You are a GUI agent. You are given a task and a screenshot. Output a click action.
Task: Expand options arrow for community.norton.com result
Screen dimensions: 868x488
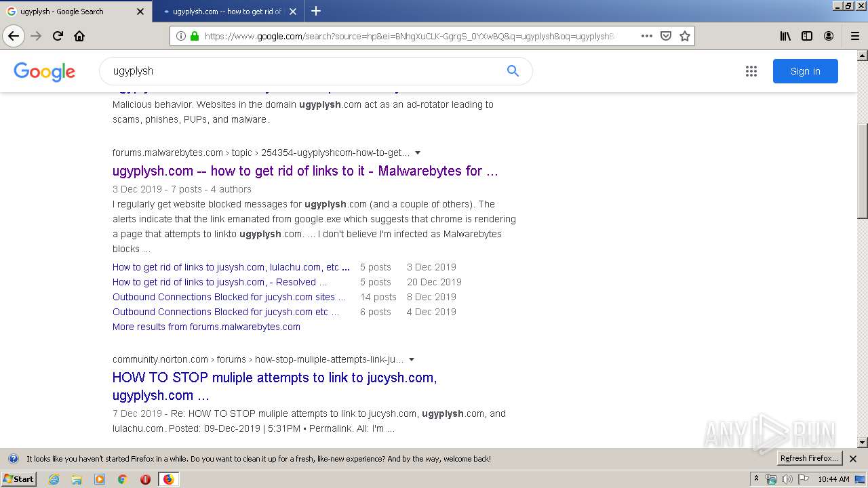(x=412, y=359)
